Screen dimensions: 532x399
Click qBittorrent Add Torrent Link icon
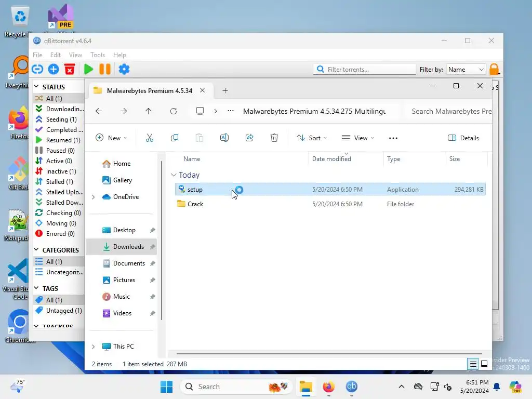37,69
